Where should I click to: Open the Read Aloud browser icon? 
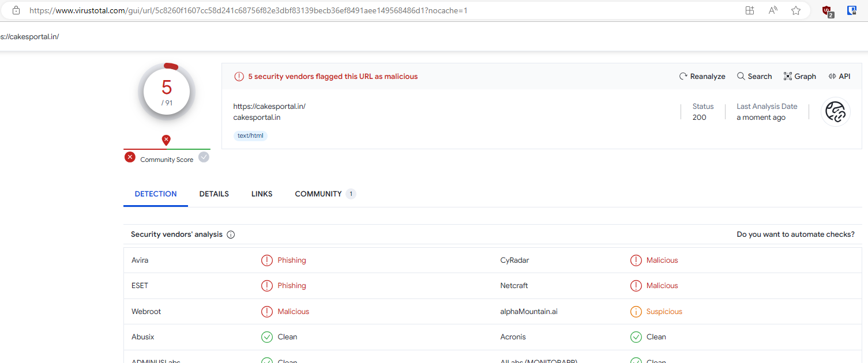(773, 10)
